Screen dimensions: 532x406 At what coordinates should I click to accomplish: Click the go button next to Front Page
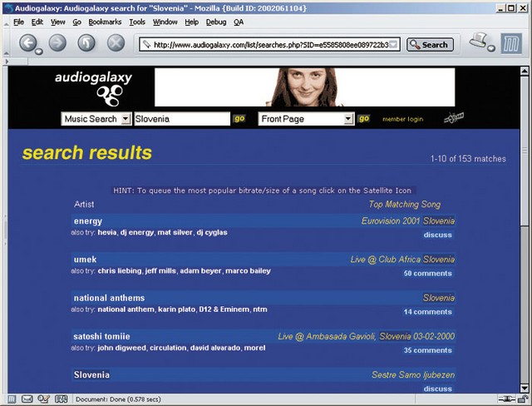click(x=364, y=118)
